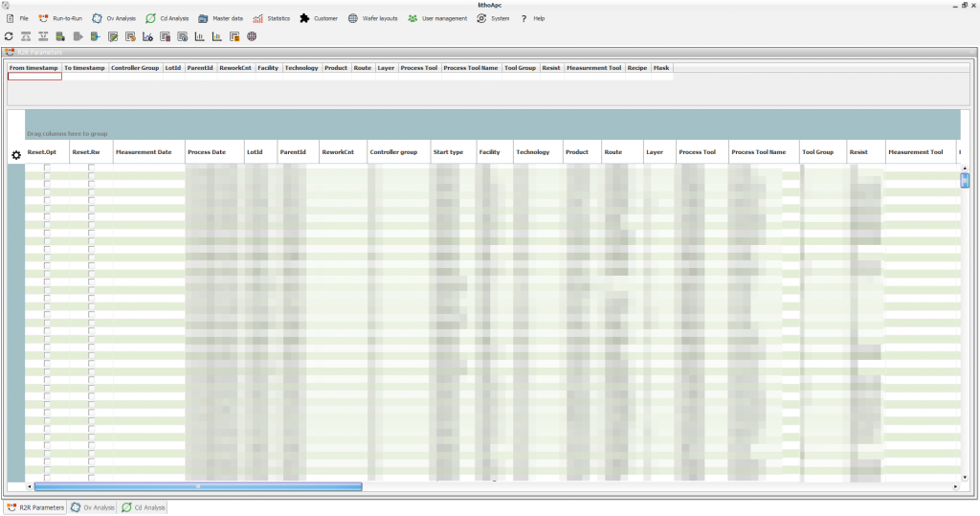Click the Recipe filter header

coord(637,68)
